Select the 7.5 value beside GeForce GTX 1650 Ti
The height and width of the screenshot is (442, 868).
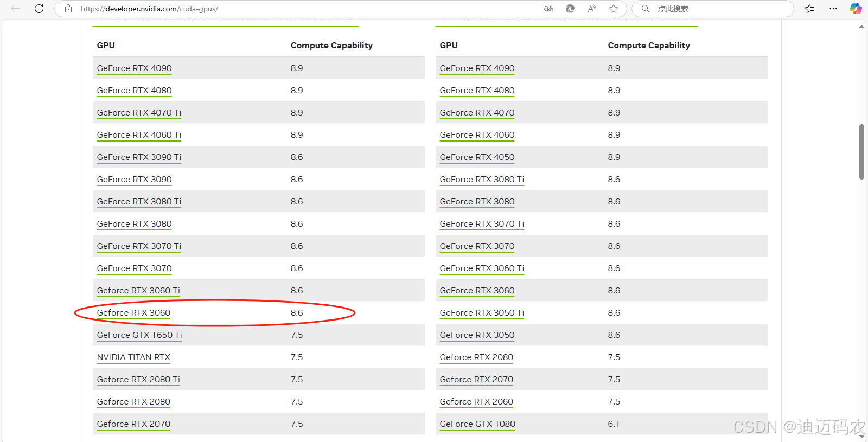pyautogui.click(x=297, y=335)
